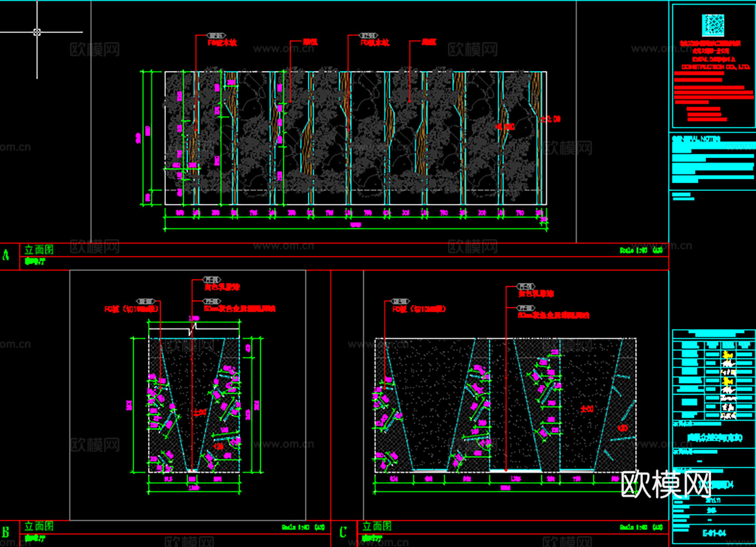Click the material tag bubble above leftmost leader
Viewport: 756px width, 547px height.
click(x=216, y=36)
